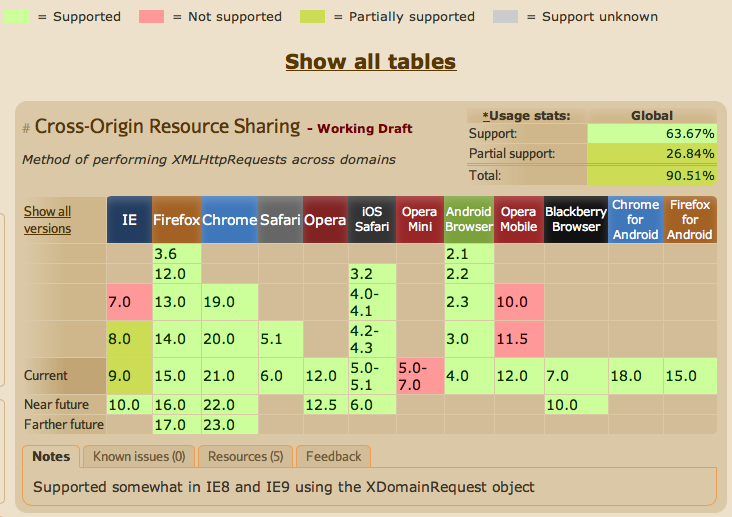
Task: Click the Chrome 19.0 cell
Action: (229, 302)
